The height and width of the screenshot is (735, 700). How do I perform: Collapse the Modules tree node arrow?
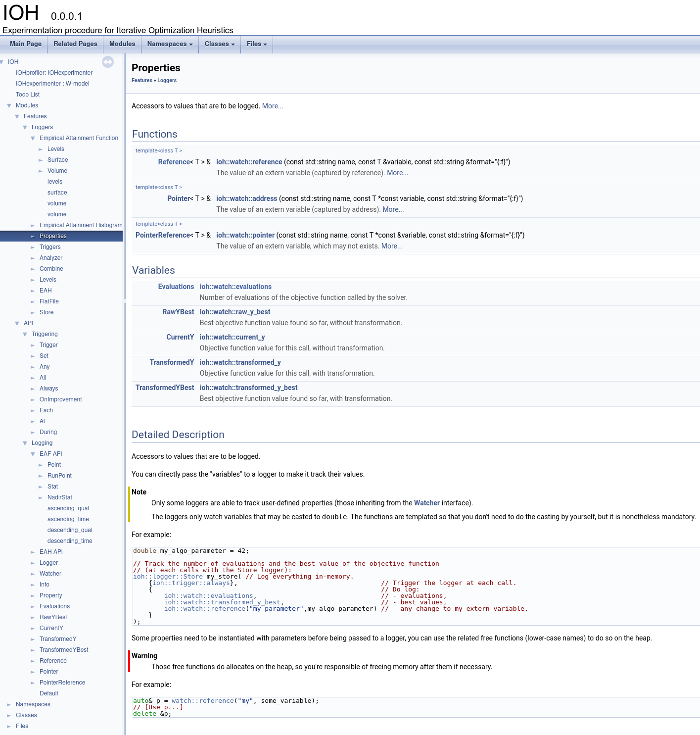click(x=9, y=105)
